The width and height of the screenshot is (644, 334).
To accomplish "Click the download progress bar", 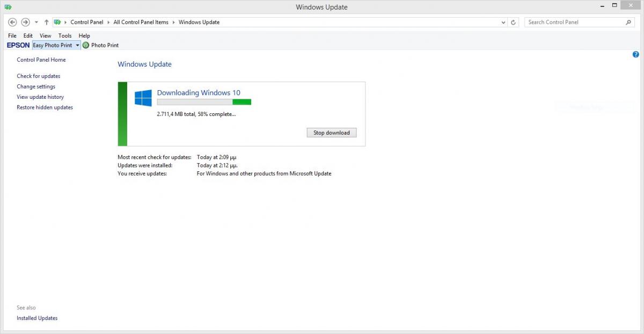I will pyautogui.click(x=204, y=101).
